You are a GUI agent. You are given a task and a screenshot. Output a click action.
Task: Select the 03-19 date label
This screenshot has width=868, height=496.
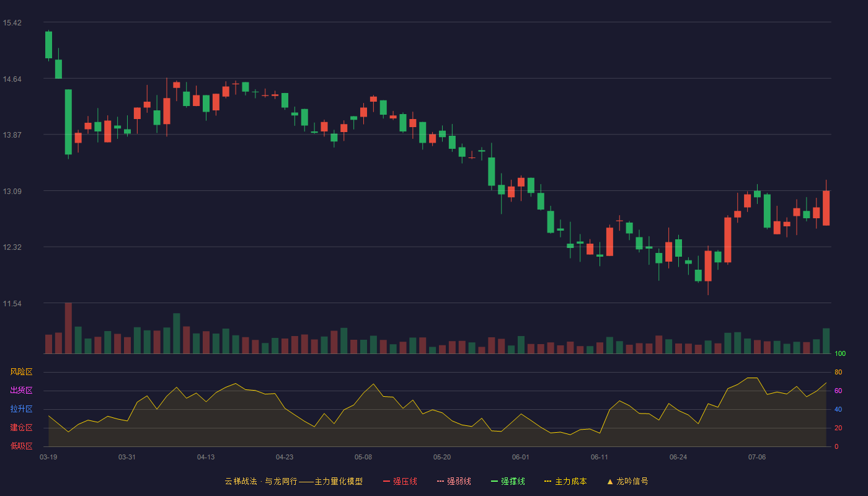pyautogui.click(x=48, y=457)
